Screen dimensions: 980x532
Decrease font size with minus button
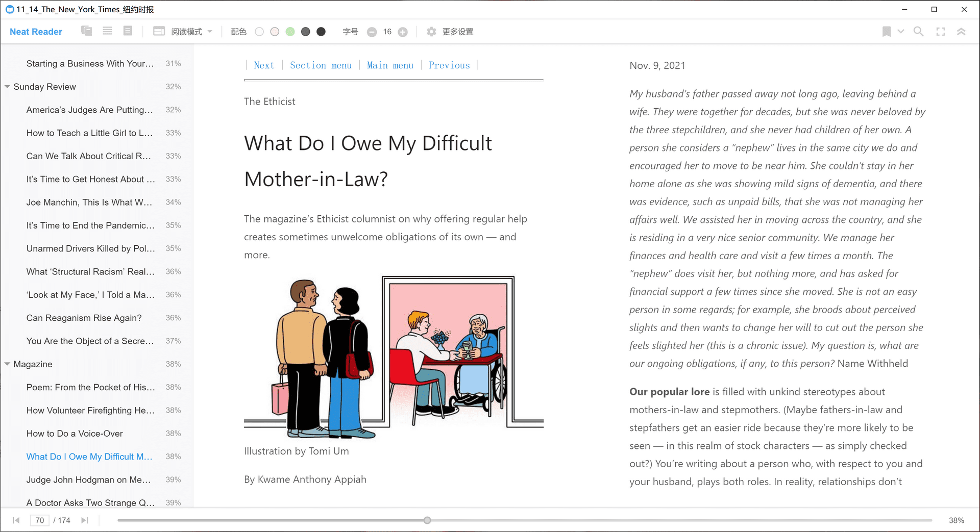372,32
